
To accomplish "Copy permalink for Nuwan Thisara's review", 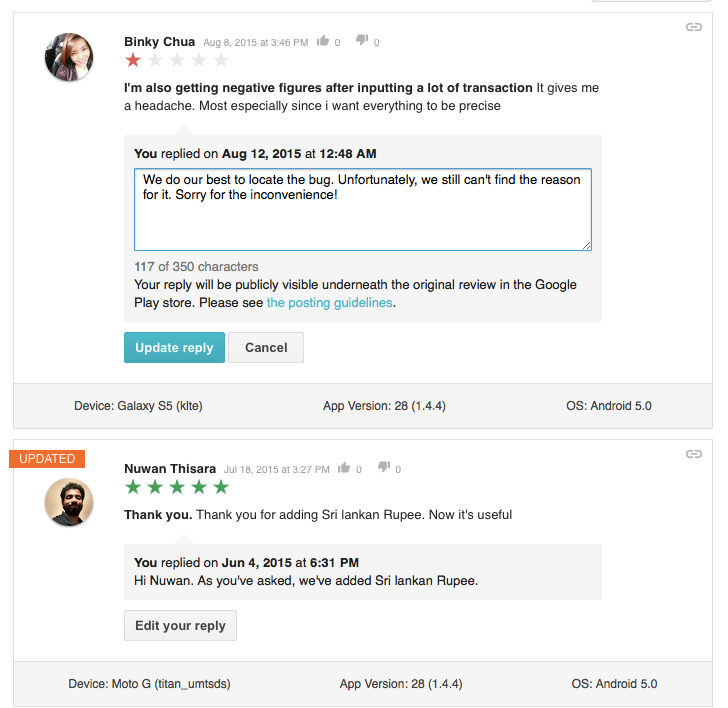I will pos(693,454).
